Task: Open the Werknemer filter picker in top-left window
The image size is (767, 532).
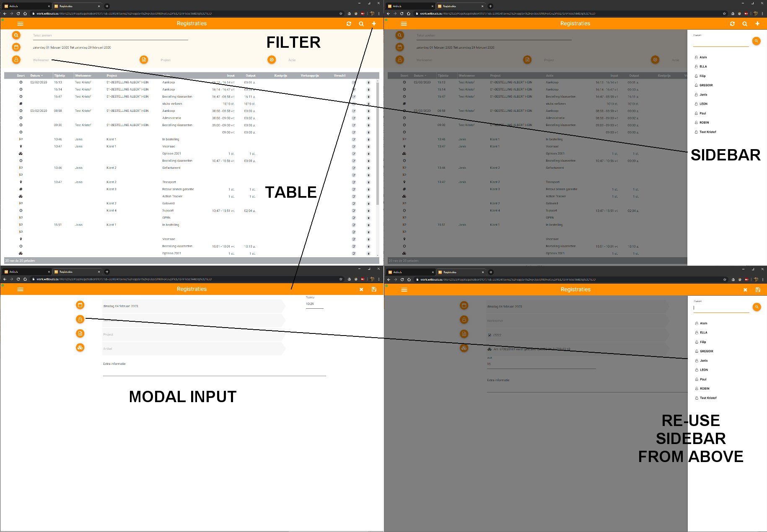Action: (x=41, y=60)
